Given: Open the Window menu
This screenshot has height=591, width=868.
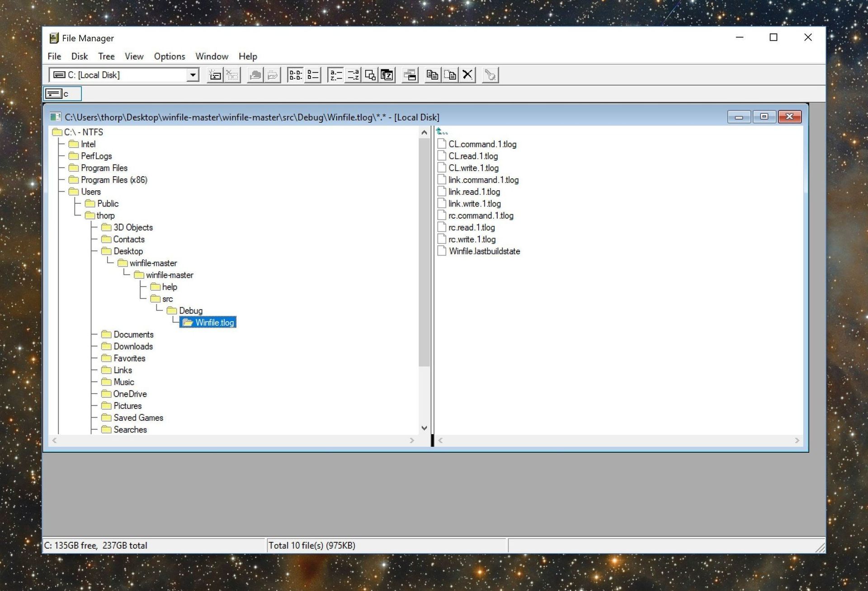Looking at the screenshot, I should tap(212, 56).
